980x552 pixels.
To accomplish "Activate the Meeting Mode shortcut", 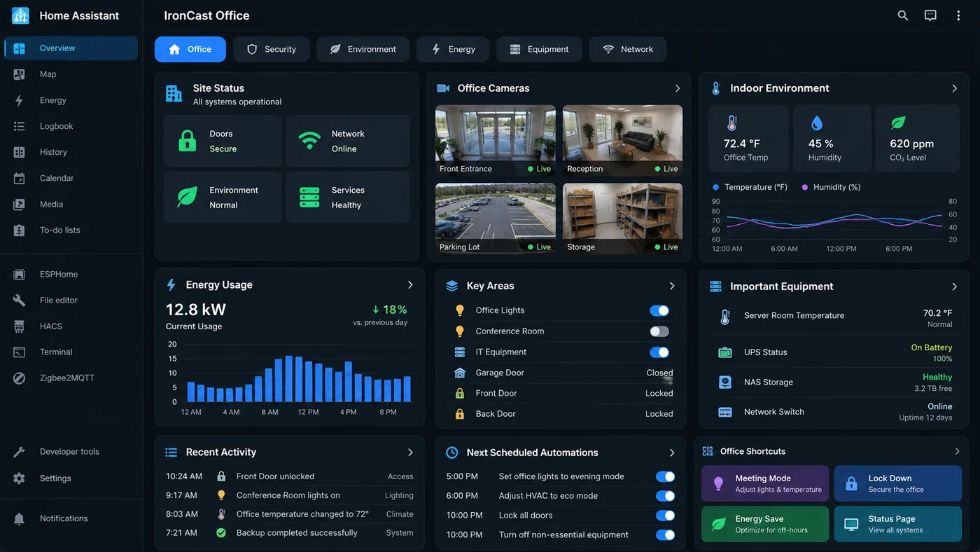I will pyautogui.click(x=765, y=483).
